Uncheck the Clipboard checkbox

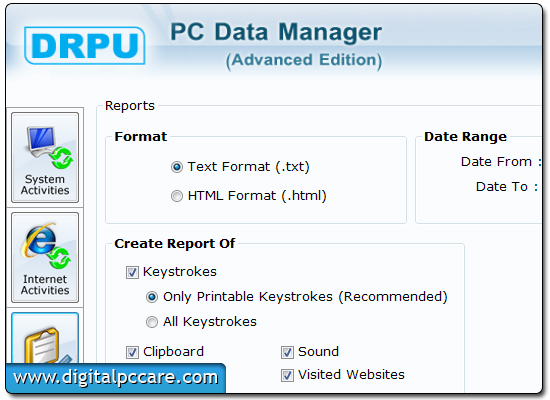[132, 352]
